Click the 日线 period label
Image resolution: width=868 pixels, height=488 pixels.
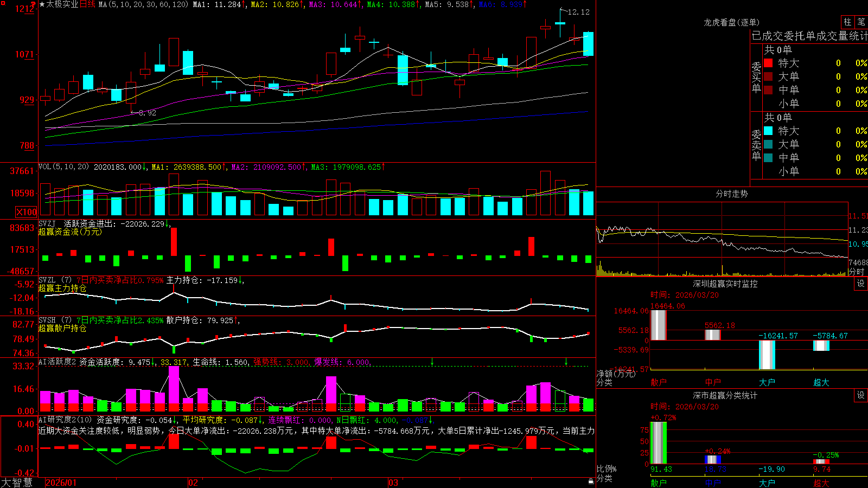click(x=87, y=4)
